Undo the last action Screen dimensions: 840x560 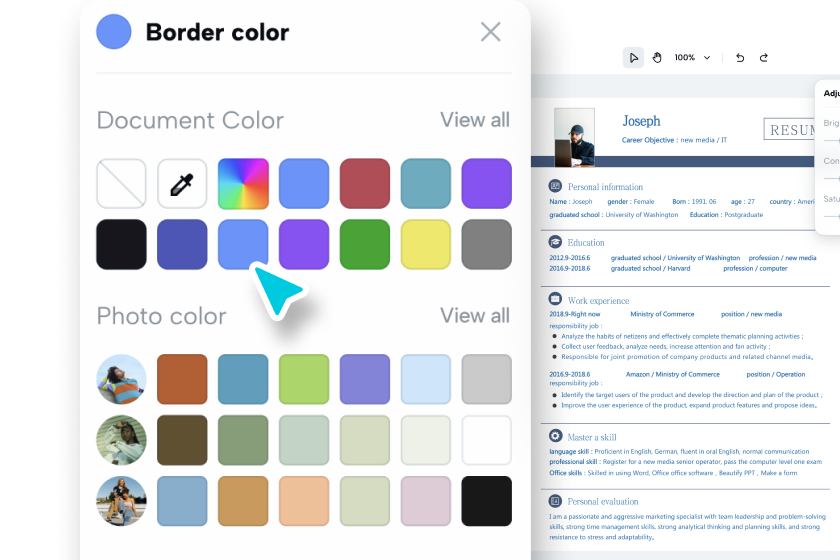pos(740,57)
